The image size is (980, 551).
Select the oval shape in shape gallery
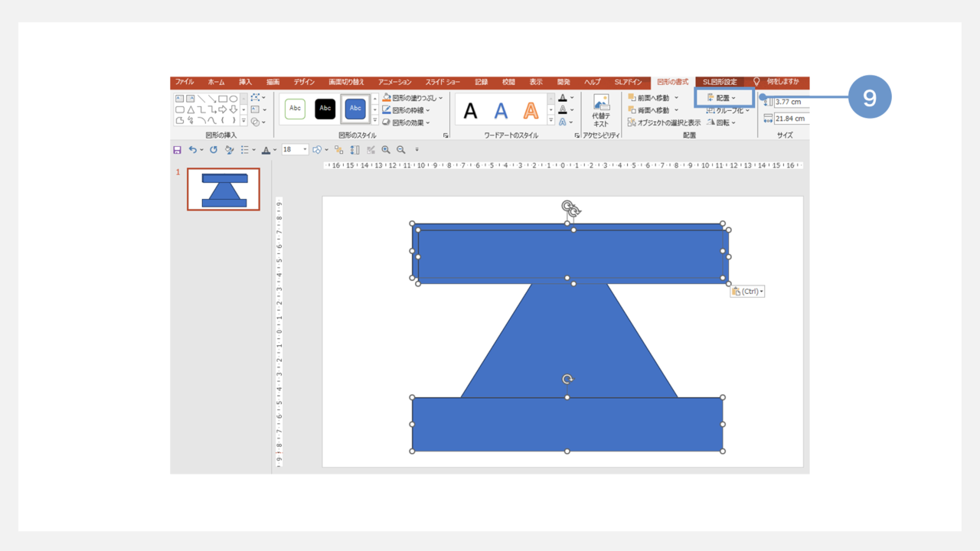234,99
